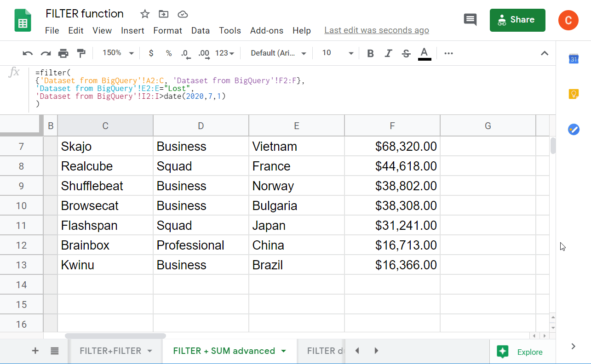591x364 pixels.
Task: Open comment history
Action: tap(470, 20)
